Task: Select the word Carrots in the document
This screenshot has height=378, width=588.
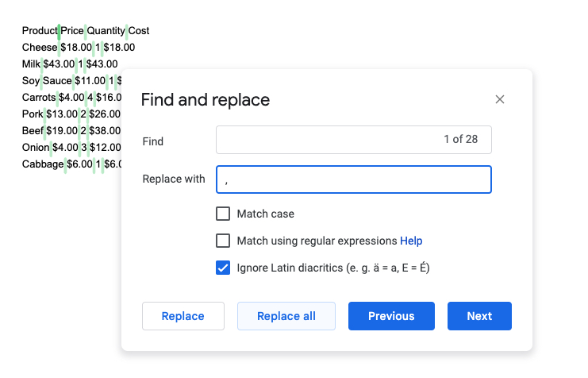Action: tap(39, 98)
